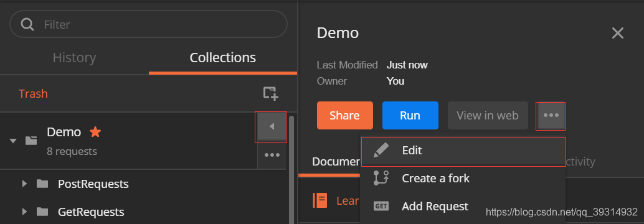Click the blue Run button

(x=410, y=115)
